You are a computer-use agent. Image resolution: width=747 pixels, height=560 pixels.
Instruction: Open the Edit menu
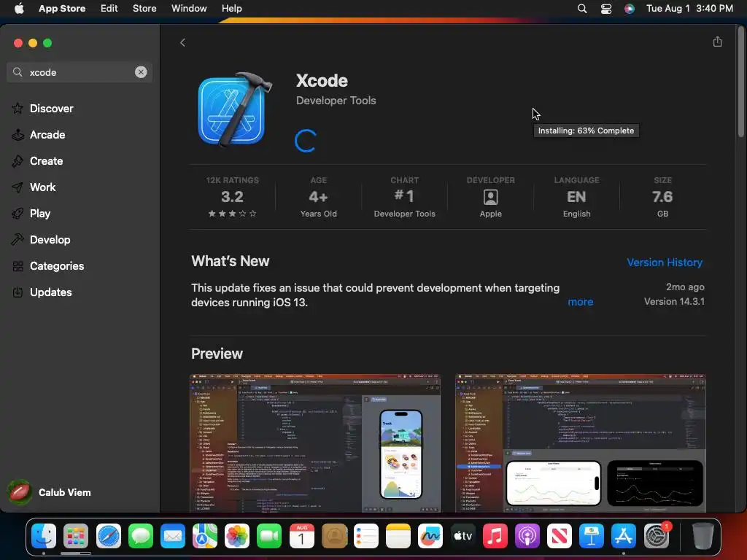[109, 8]
